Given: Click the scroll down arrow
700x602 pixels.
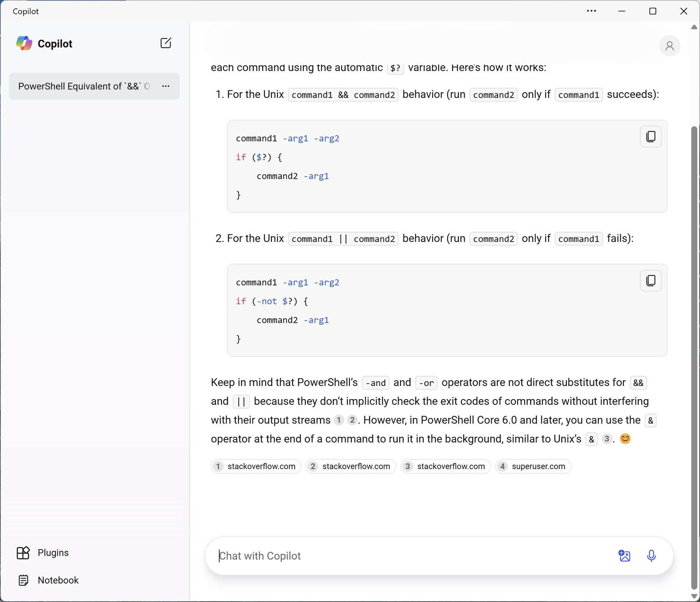Looking at the screenshot, I should (694, 596).
